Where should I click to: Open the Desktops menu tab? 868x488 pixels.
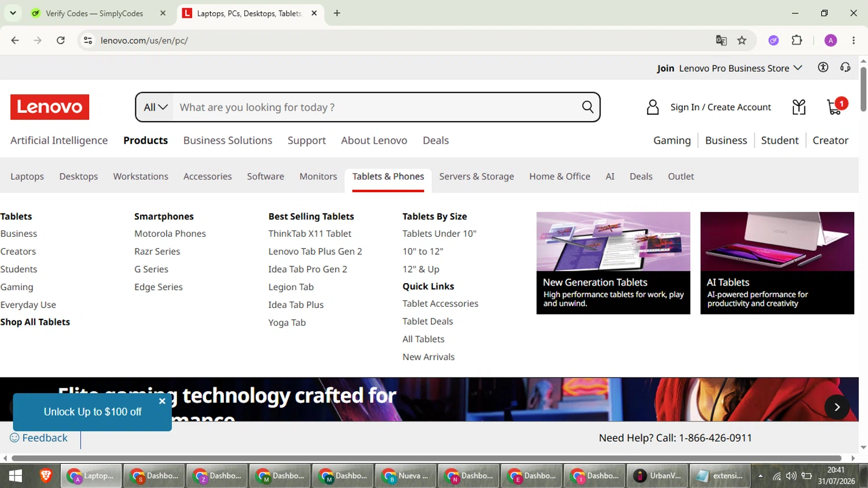pos(79,177)
